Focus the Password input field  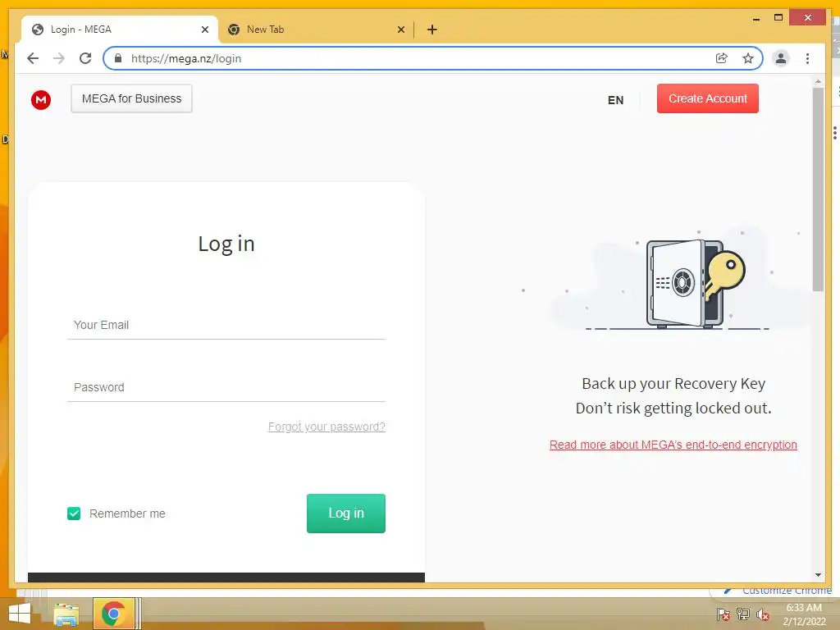coord(226,387)
